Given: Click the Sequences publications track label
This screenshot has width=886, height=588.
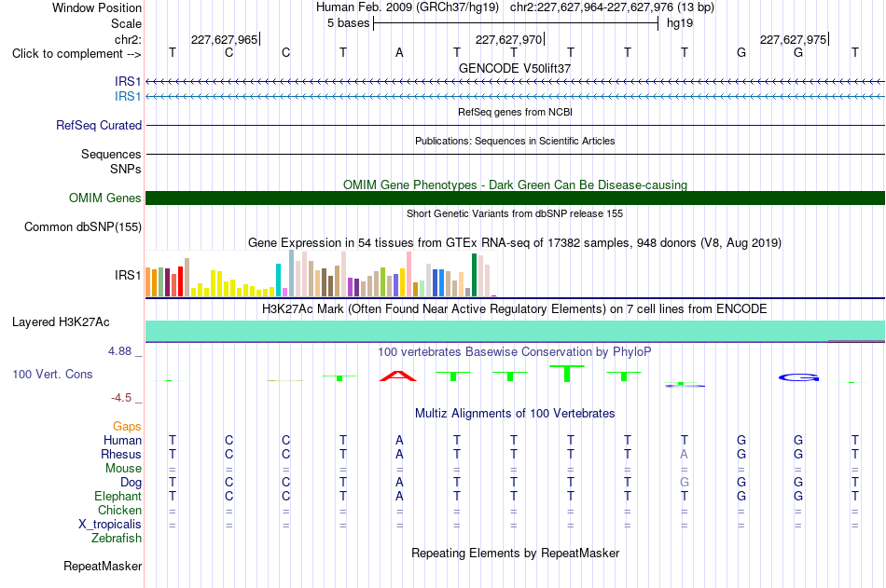Looking at the screenshot, I should click(x=111, y=154).
